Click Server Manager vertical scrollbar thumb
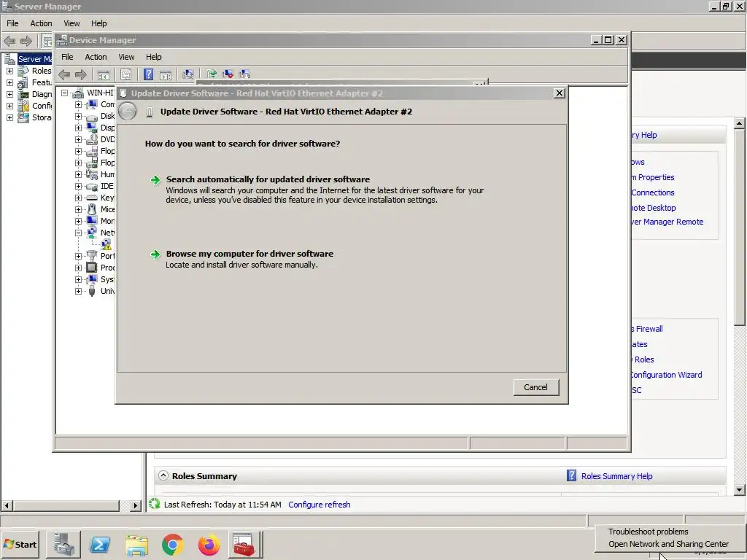Viewport: 747px width, 560px height. pyautogui.click(x=739, y=227)
